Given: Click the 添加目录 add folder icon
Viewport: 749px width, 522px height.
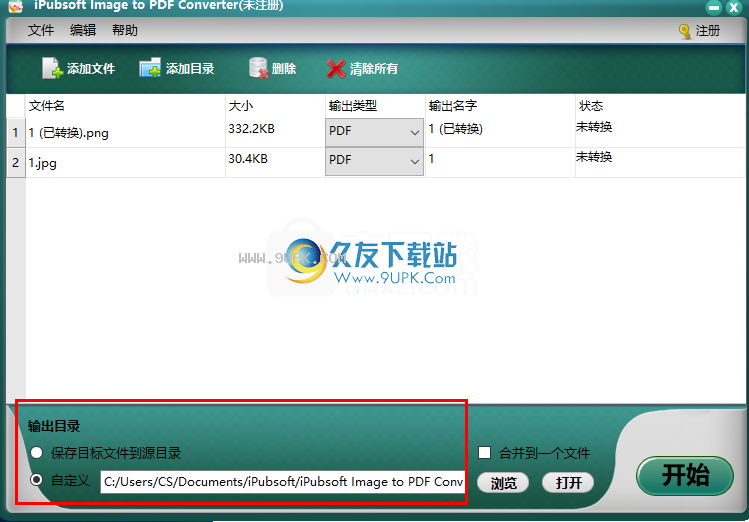Looking at the screenshot, I should pyautogui.click(x=150, y=68).
